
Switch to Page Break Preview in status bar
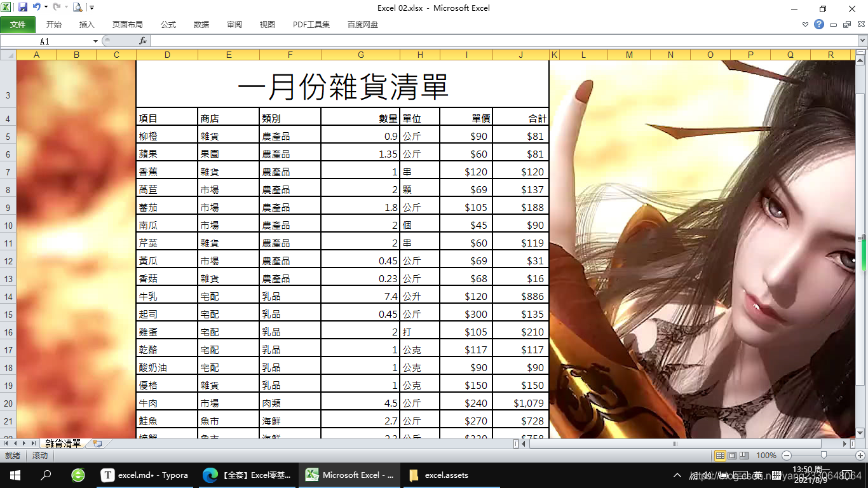pyautogui.click(x=743, y=456)
